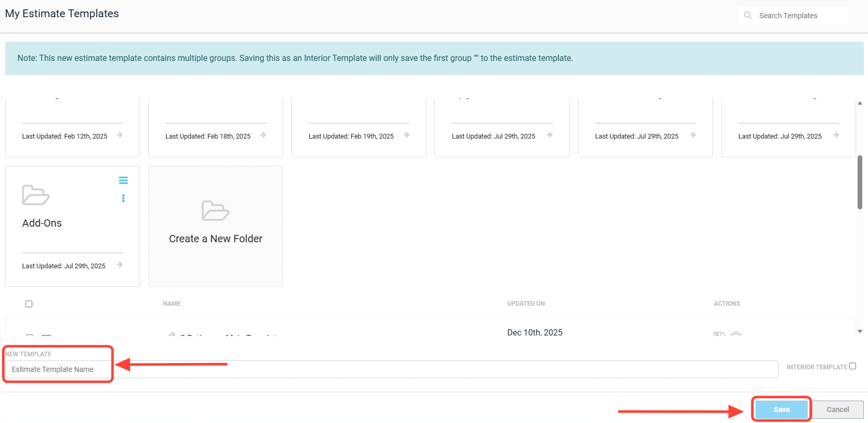The image size is (868, 423).
Task: Click Last Updated: Feb 19th, 2025 text
Action: (351, 136)
